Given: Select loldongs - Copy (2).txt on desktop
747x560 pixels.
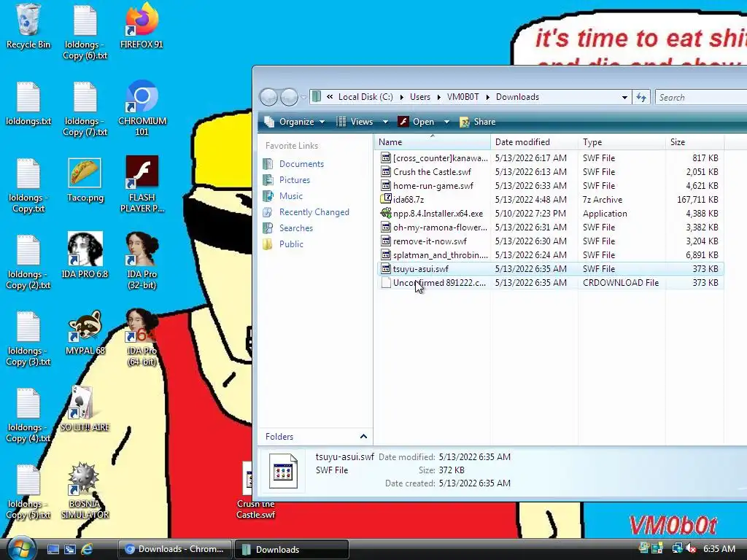Looking at the screenshot, I should (28, 262).
